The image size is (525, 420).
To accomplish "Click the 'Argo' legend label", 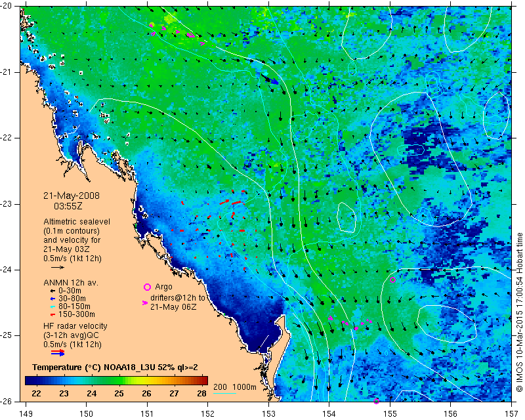I will [163, 287].
